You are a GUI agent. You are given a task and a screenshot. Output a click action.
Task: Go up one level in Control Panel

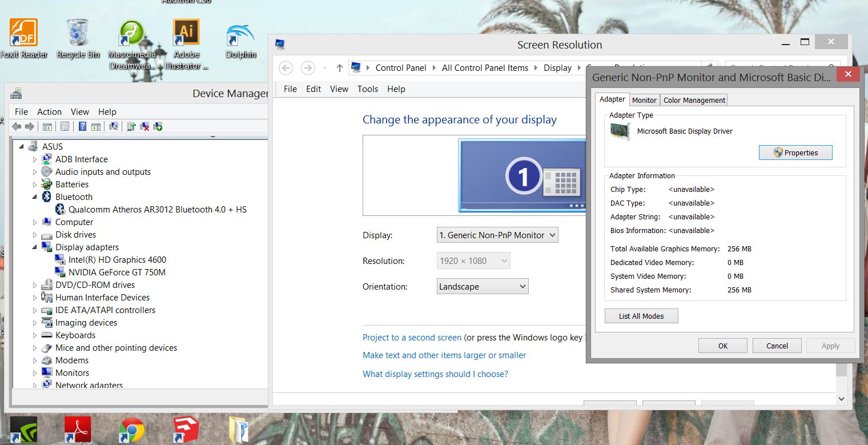click(x=339, y=68)
